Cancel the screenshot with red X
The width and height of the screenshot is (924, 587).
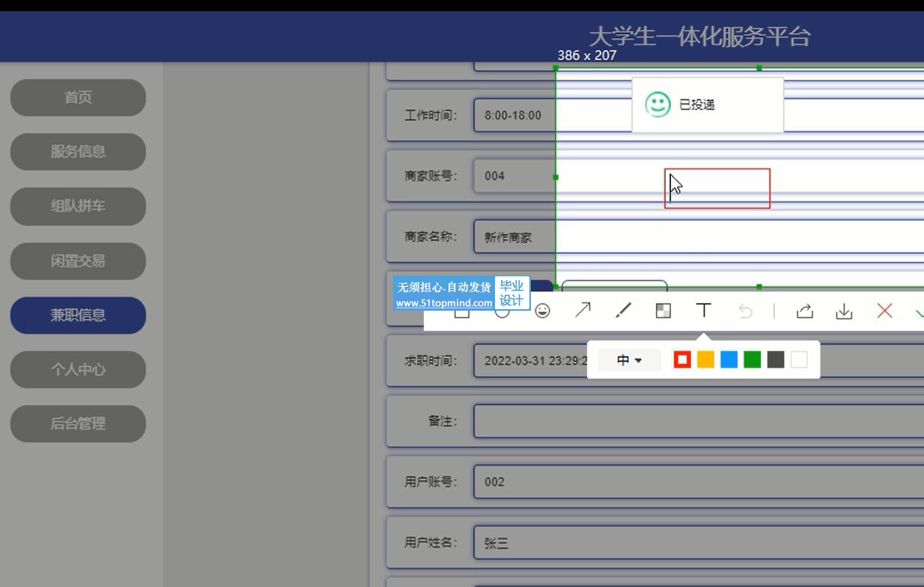pyautogui.click(x=884, y=310)
